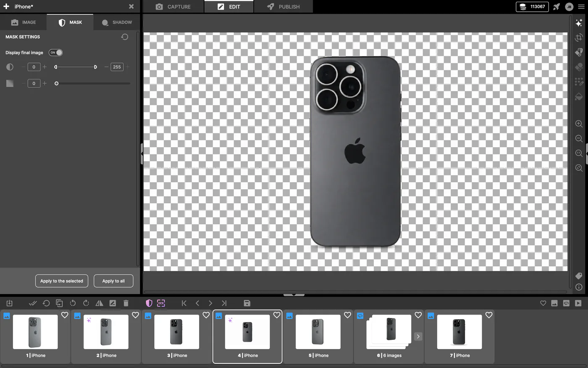This screenshot has width=588, height=368.
Task: Click the trash delete icon in bottom toolbar
Action: point(126,303)
